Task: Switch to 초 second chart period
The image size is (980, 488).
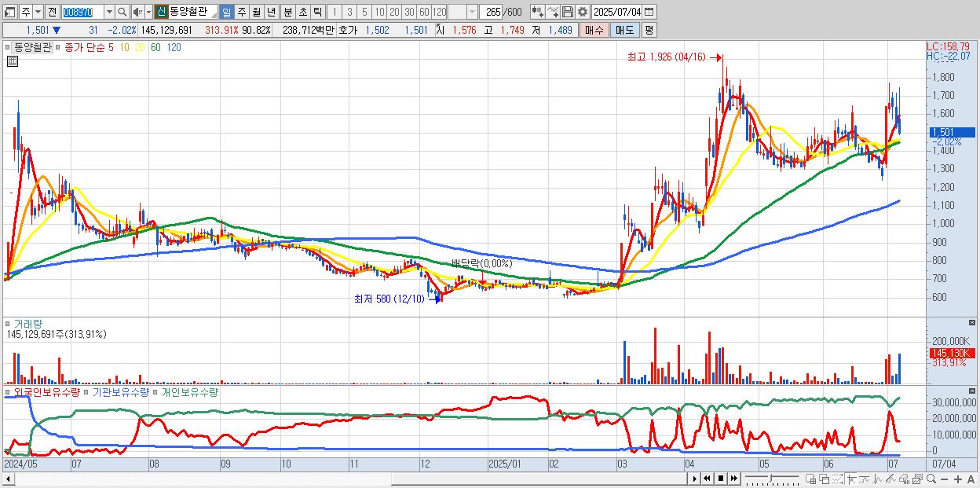Action: click(302, 13)
